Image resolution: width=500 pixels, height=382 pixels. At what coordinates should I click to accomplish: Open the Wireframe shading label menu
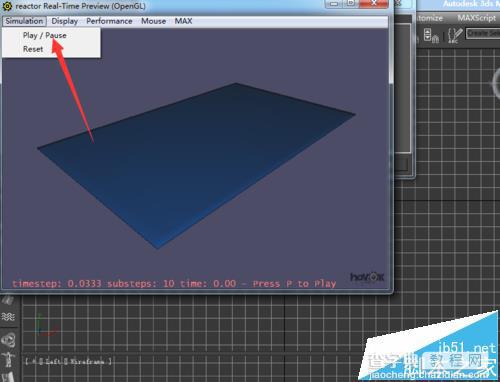(x=86, y=361)
